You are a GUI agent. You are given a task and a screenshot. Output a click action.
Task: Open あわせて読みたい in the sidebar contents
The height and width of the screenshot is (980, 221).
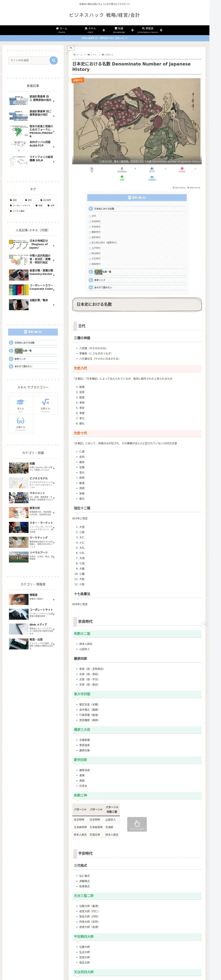coord(23,366)
